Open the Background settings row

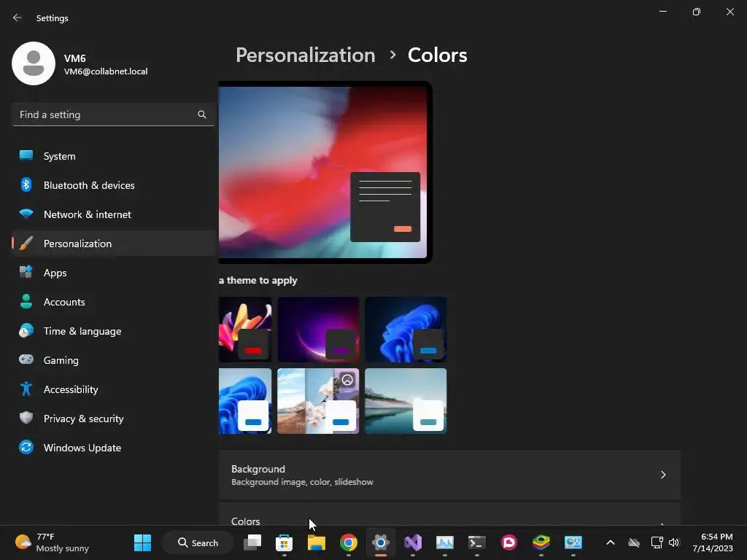[x=449, y=475]
